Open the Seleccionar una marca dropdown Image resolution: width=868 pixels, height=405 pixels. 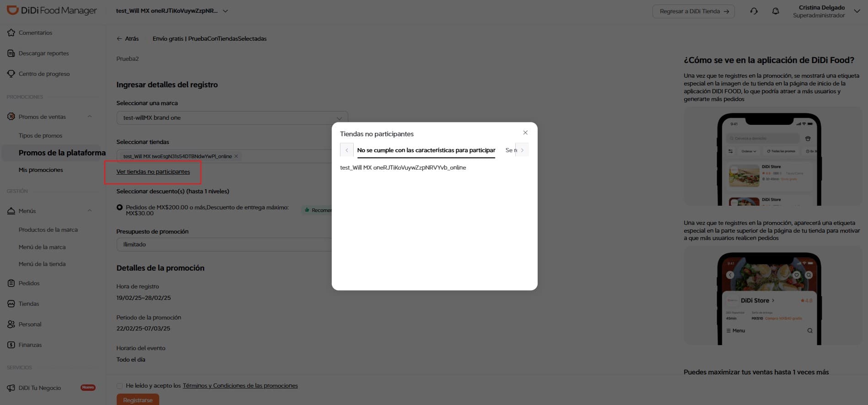232,118
